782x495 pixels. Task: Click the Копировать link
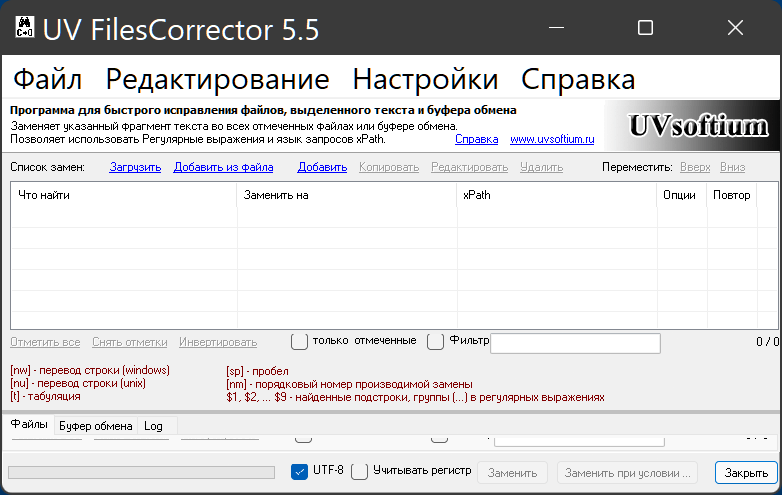coord(389,167)
